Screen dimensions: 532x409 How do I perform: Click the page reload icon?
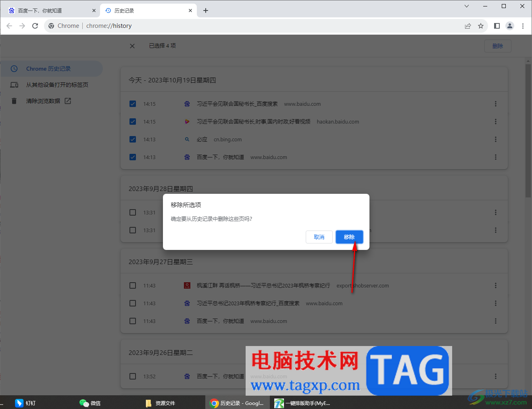(x=35, y=25)
